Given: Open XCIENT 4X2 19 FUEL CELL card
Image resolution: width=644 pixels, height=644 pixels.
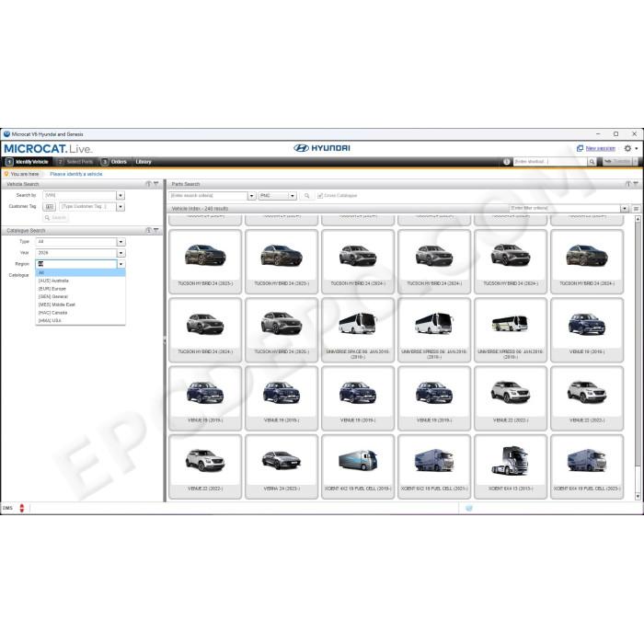Looking at the screenshot, I should click(358, 467).
